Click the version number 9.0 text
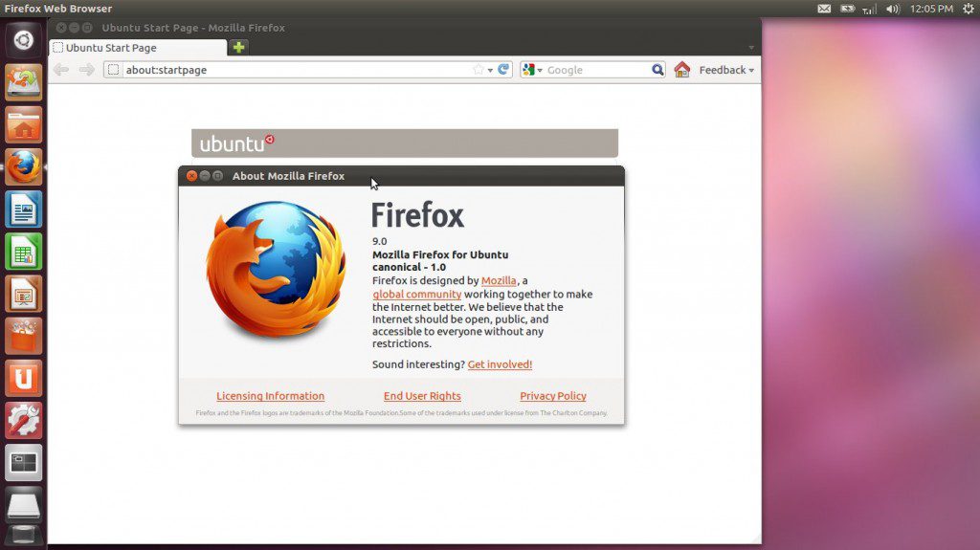This screenshot has height=550, width=980. click(379, 241)
